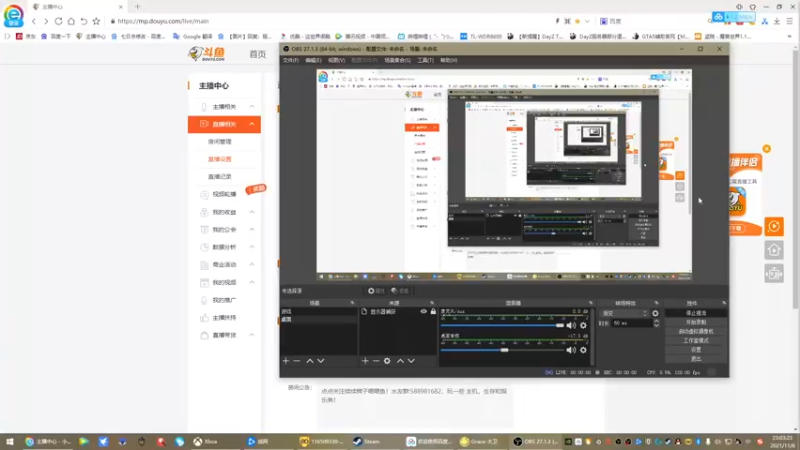The height and width of the screenshot is (450, 800).
Task: Open Xbox from the taskbar
Action: point(205,441)
